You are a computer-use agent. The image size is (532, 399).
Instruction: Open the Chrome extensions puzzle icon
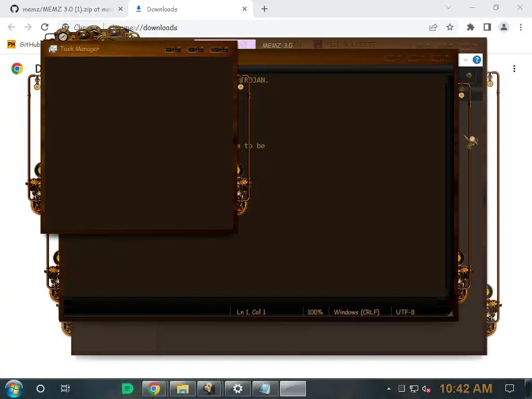coord(471,27)
